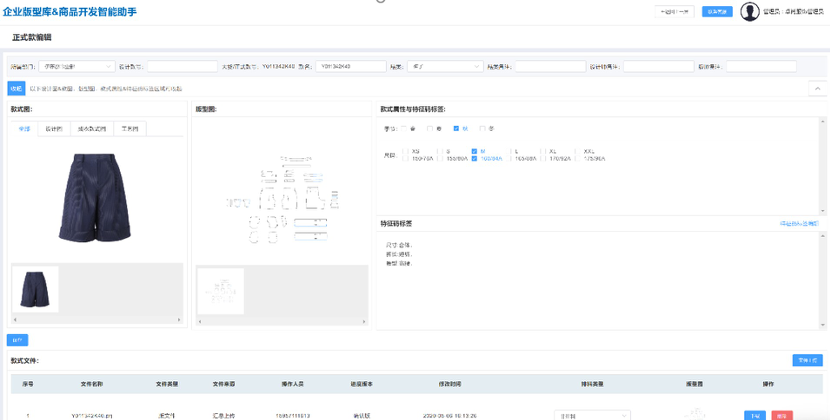The image size is (830, 420).
Task: Click the large shorts preview image
Action: coord(95,197)
